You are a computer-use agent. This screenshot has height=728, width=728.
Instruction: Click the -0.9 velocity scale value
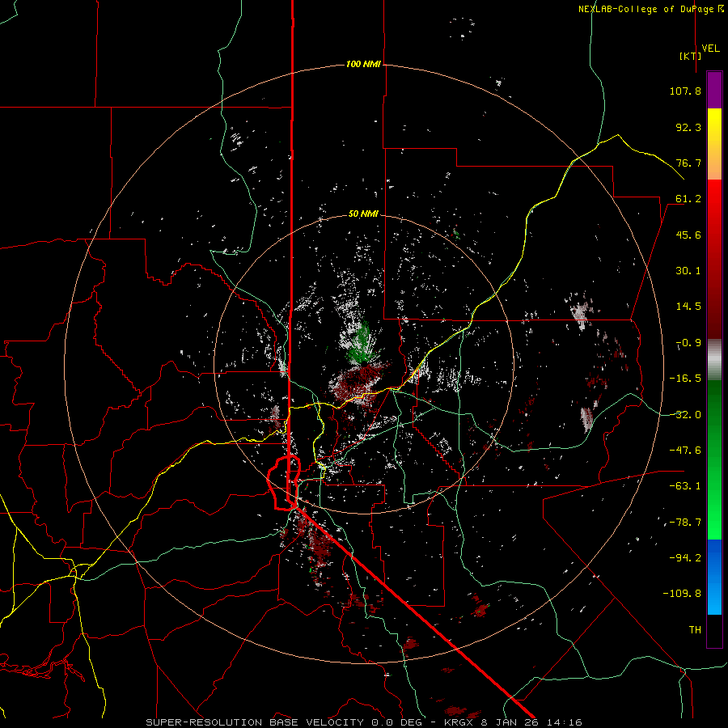click(688, 343)
